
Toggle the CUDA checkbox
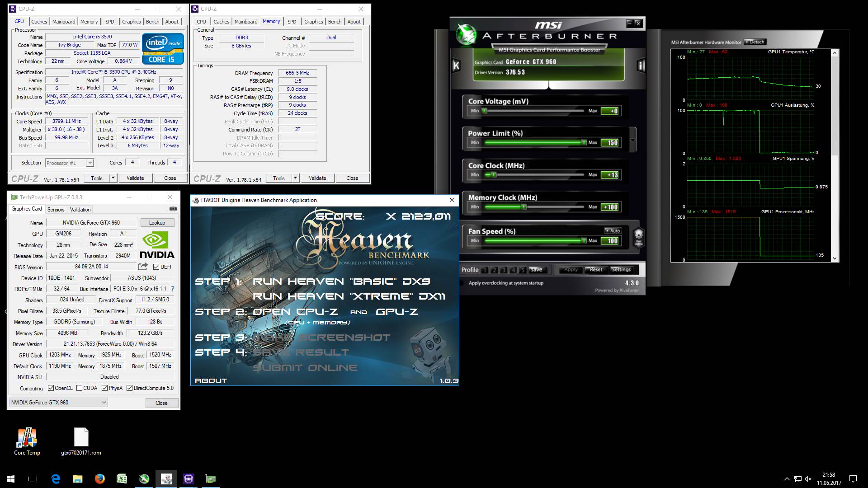click(80, 388)
